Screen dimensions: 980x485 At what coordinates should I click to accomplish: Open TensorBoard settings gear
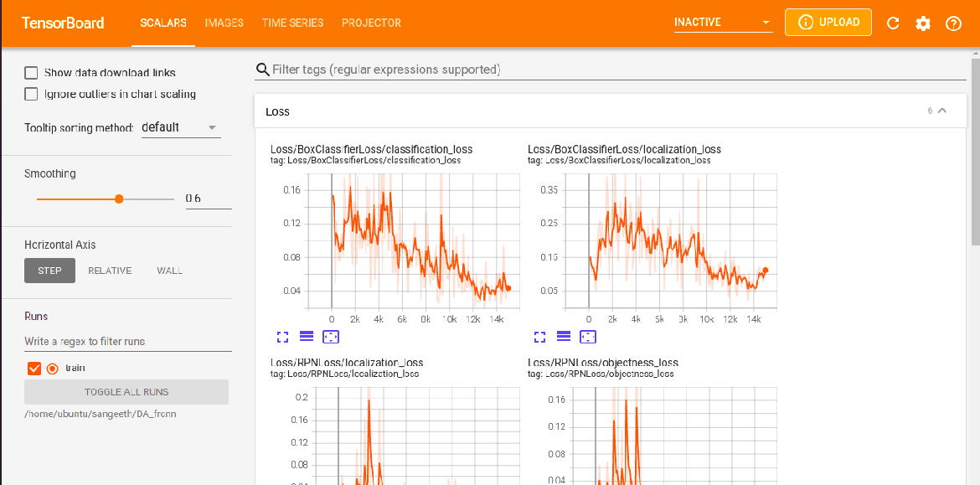click(923, 23)
